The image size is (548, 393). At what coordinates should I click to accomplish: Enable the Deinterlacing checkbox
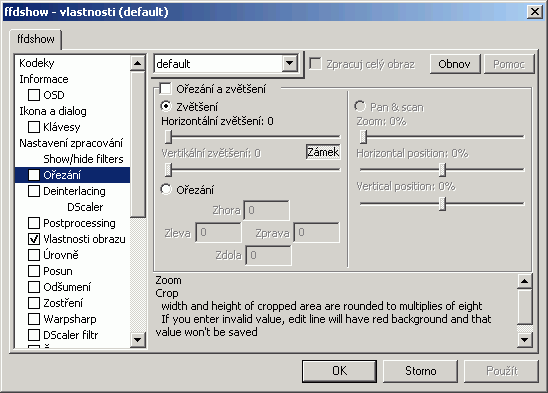coord(34,191)
